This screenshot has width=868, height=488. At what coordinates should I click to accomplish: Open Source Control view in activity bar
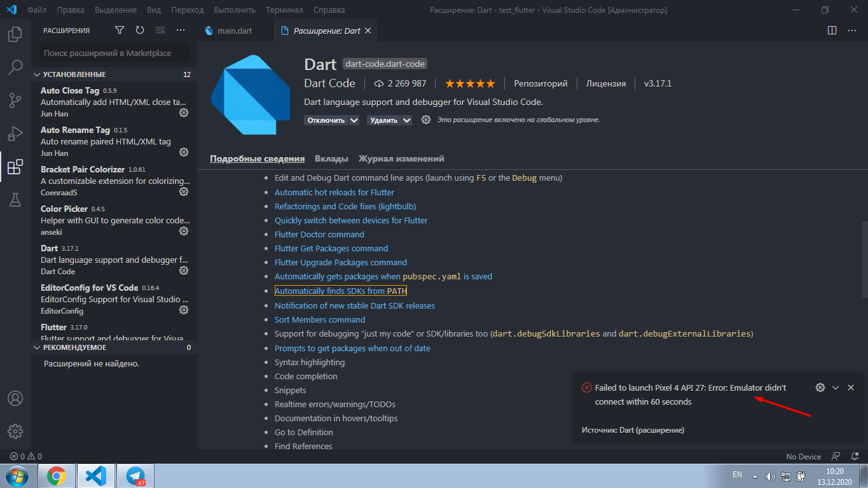pos(15,101)
